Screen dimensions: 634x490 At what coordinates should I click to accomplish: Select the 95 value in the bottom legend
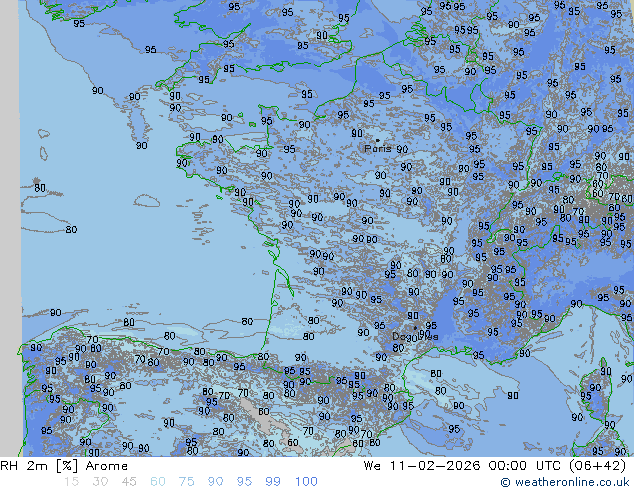click(x=245, y=481)
